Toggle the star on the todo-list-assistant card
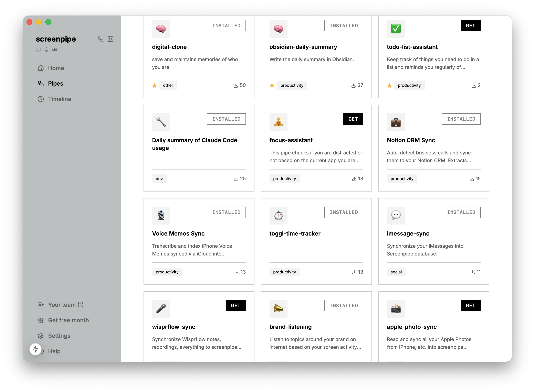535x392 pixels. pyautogui.click(x=389, y=85)
